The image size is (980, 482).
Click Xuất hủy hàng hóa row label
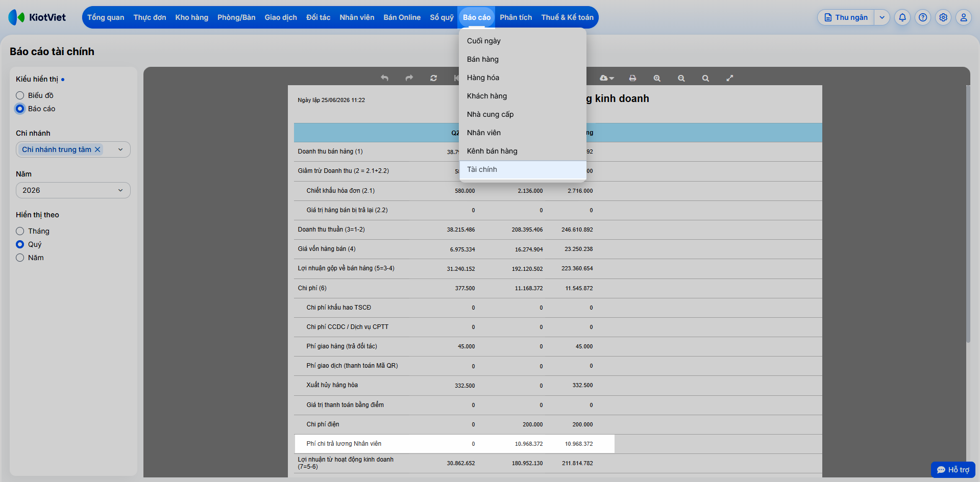[x=332, y=385]
